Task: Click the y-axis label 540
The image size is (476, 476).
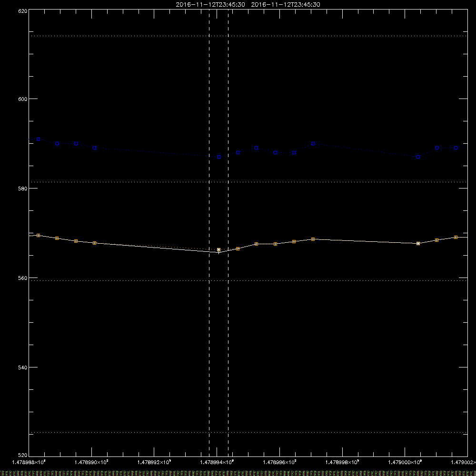Action: pyautogui.click(x=23, y=367)
